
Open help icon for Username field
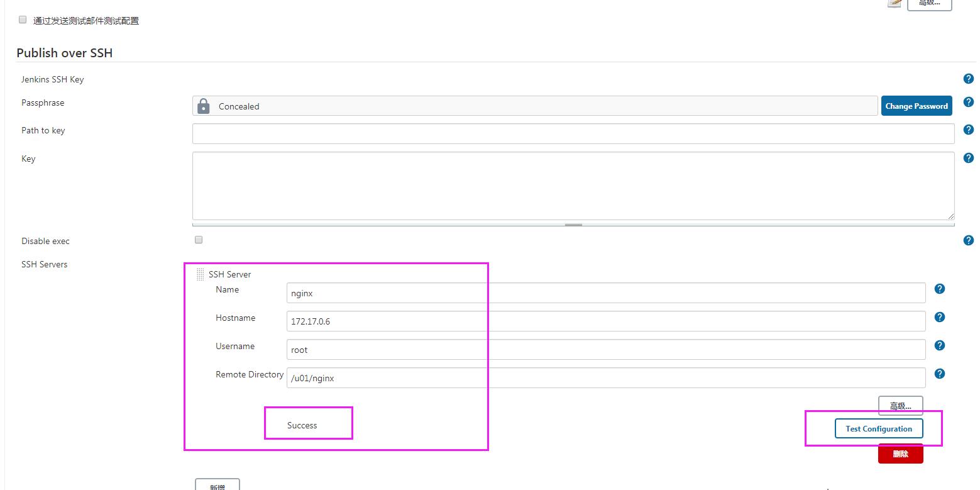click(940, 345)
